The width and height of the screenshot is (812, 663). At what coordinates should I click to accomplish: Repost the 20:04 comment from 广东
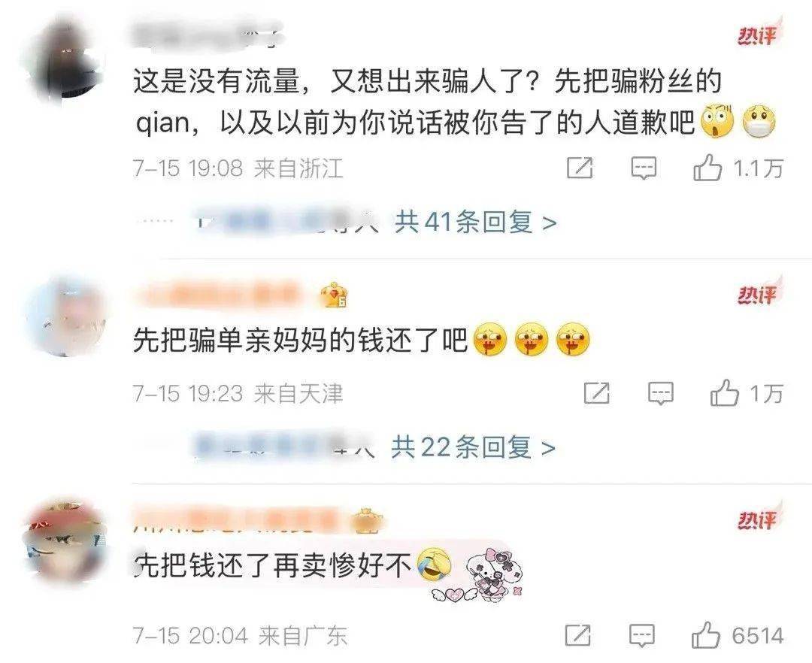578,636
